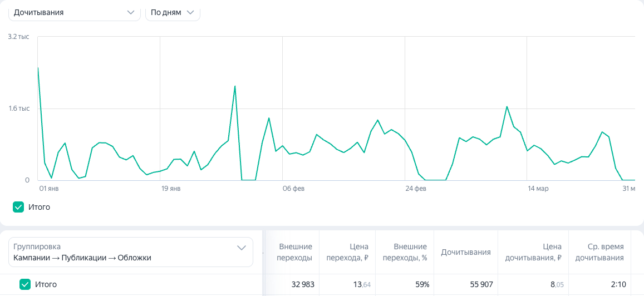Click the "1.6 тыс" y-axis label
The image size is (644, 296).
click(x=19, y=108)
